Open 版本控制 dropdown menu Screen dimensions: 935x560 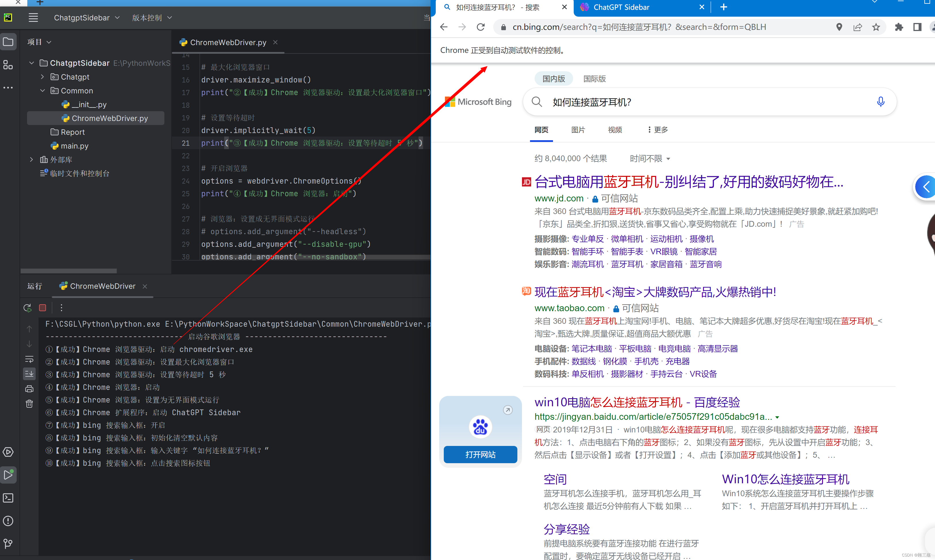point(152,18)
